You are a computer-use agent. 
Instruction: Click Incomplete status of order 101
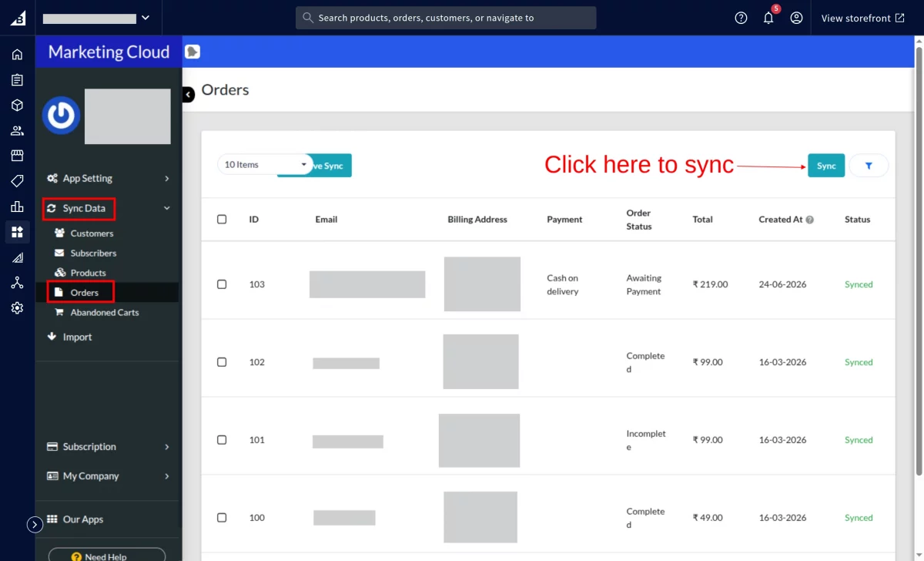pyautogui.click(x=646, y=440)
